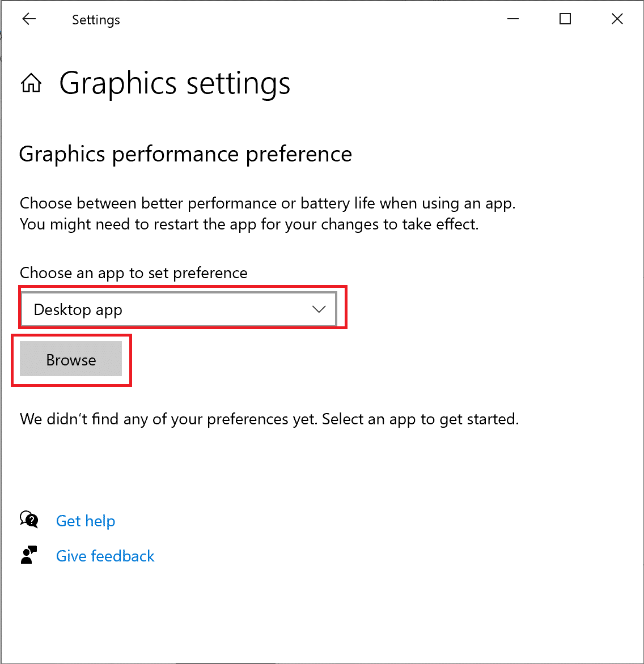Viewport: 644px width, 664px height.
Task: Click the Give feedback link
Action: pos(105,556)
